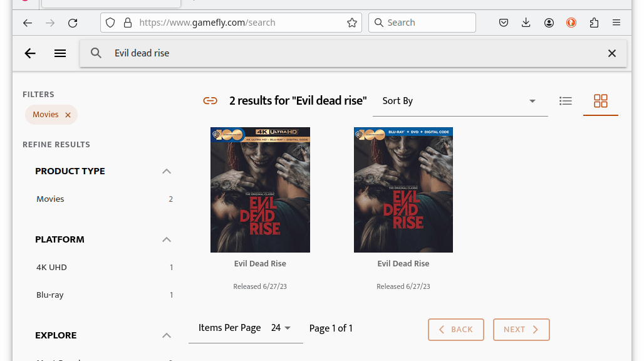
Task: Open the Sort By dropdown
Action: click(460, 101)
